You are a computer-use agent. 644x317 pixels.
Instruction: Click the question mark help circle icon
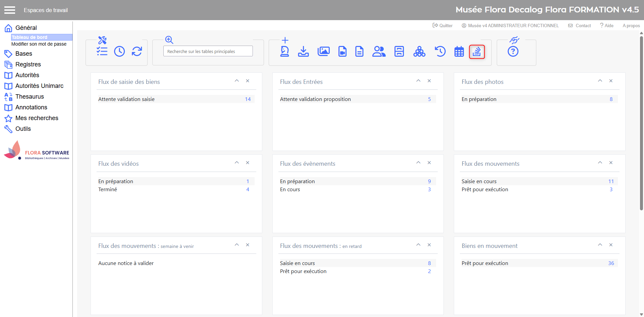(x=513, y=52)
